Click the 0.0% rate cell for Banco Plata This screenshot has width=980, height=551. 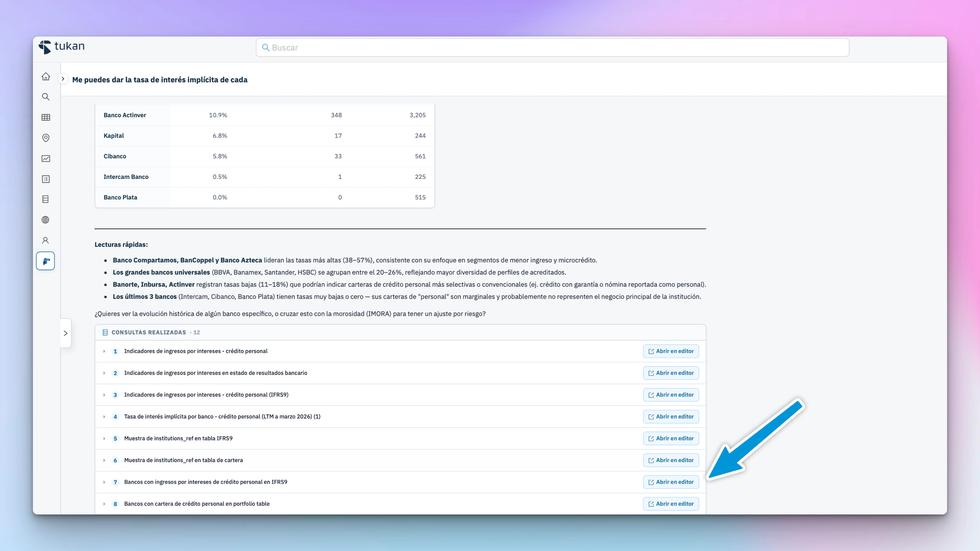[x=220, y=197]
